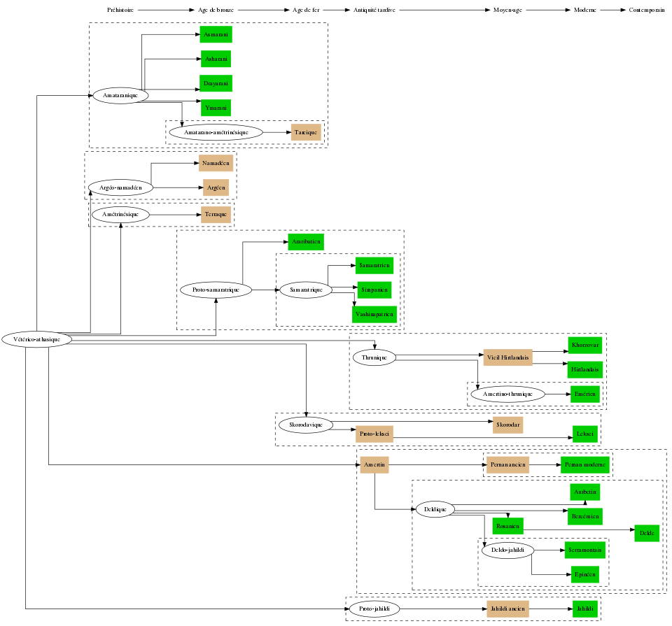
Task: Select the tan Vieil Hirtlandais box
Action: 507,357
